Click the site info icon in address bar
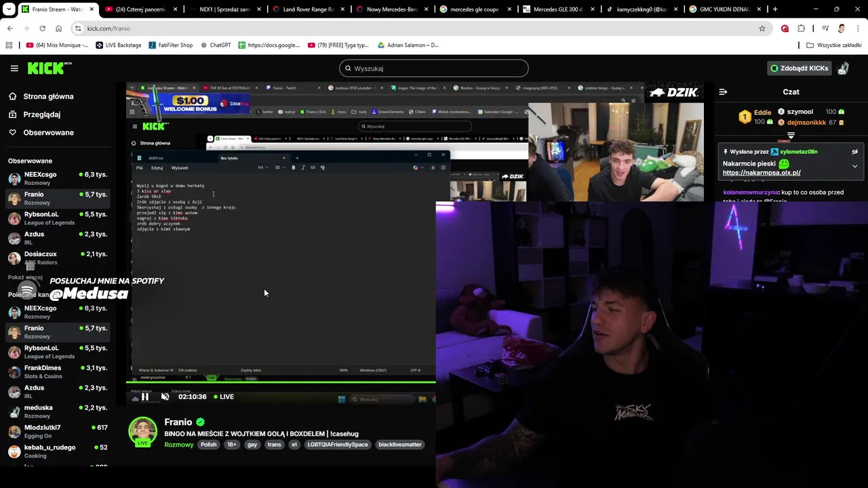This screenshot has height=488, width=868. click(x=78, y=28)
